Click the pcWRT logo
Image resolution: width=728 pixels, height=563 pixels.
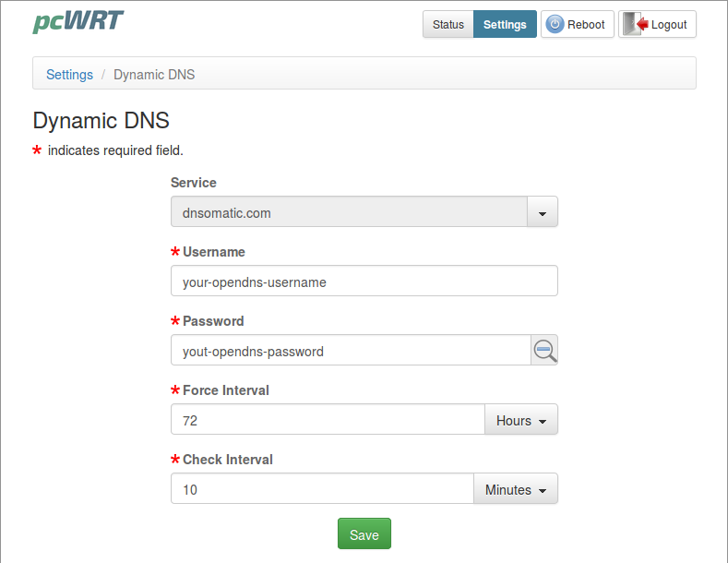pyautogui.click(x=78, y=22)
